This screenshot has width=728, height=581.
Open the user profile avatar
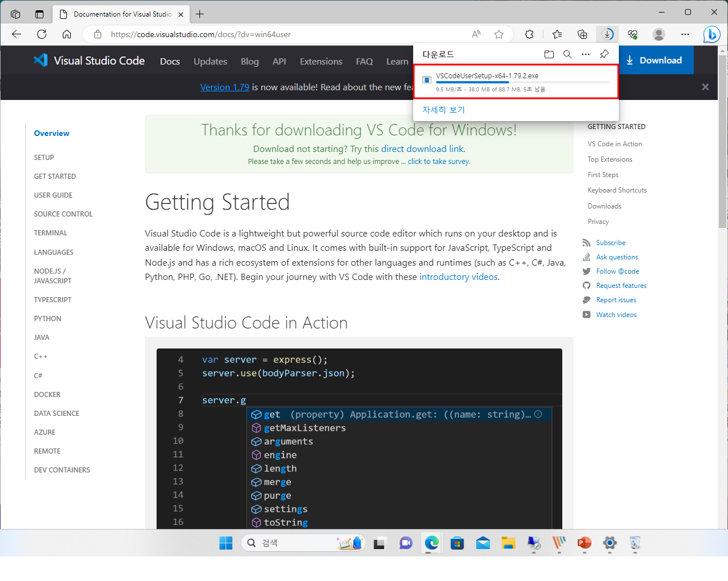(659, 34)
